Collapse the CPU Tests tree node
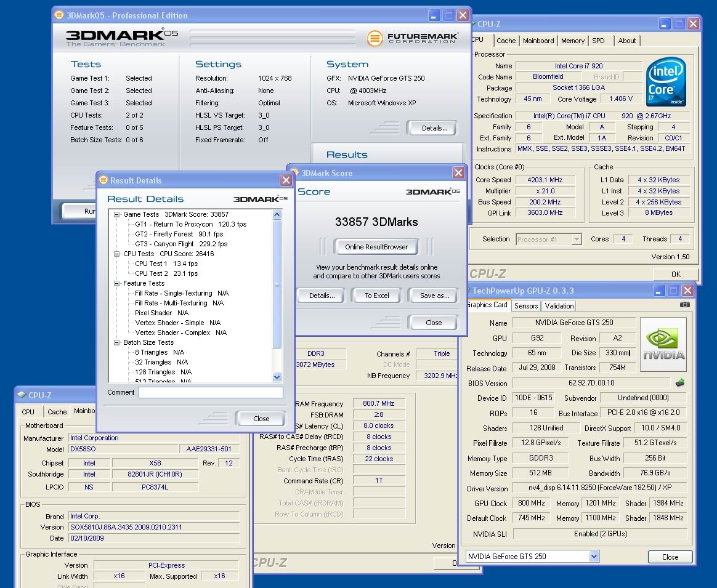 [116, 254]
